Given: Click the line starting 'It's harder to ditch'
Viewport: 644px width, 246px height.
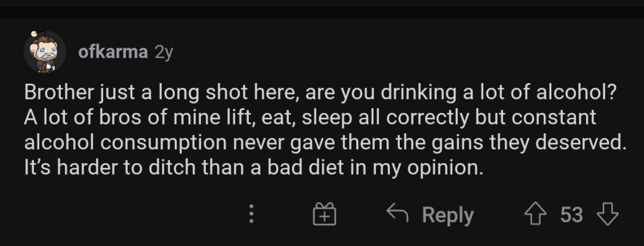Looking at the screenshot, I should 254,168.
